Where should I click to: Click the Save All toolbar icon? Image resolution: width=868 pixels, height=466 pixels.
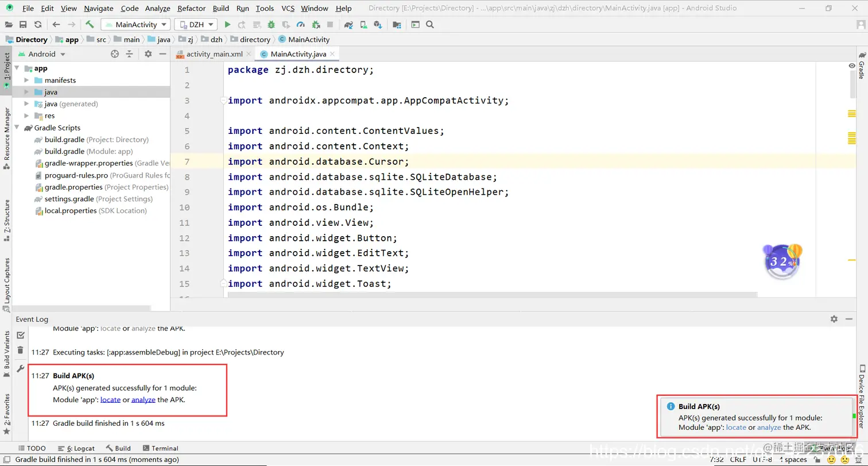click(23, 25)
